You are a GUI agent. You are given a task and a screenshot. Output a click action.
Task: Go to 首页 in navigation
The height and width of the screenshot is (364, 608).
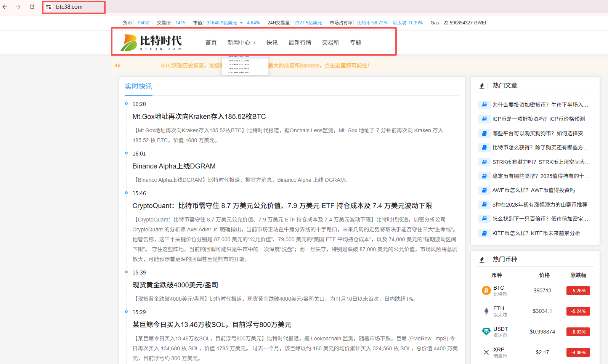point(211,43)
